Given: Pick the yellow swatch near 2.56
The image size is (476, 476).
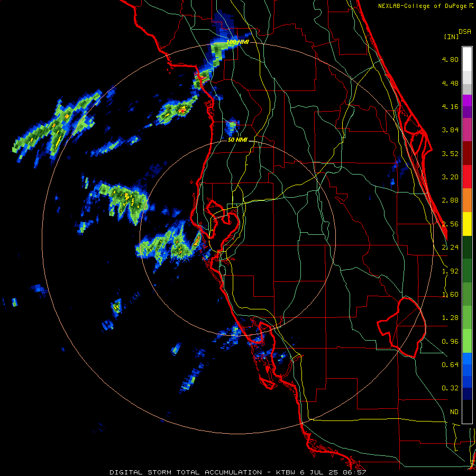Looking at the screenshot, I should coord(467,224).
